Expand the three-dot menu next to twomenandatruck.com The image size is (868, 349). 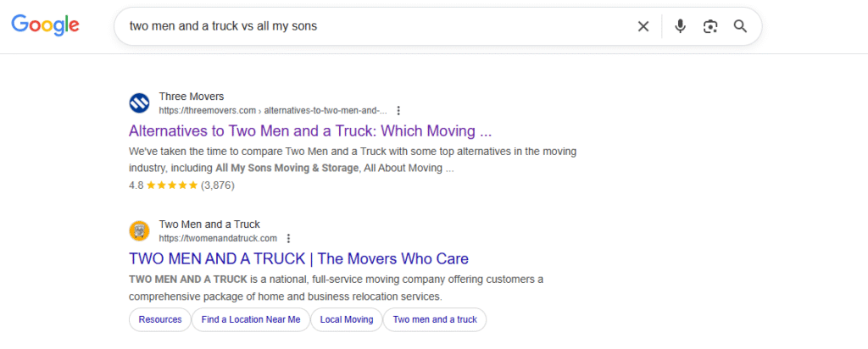click(288, 239)
